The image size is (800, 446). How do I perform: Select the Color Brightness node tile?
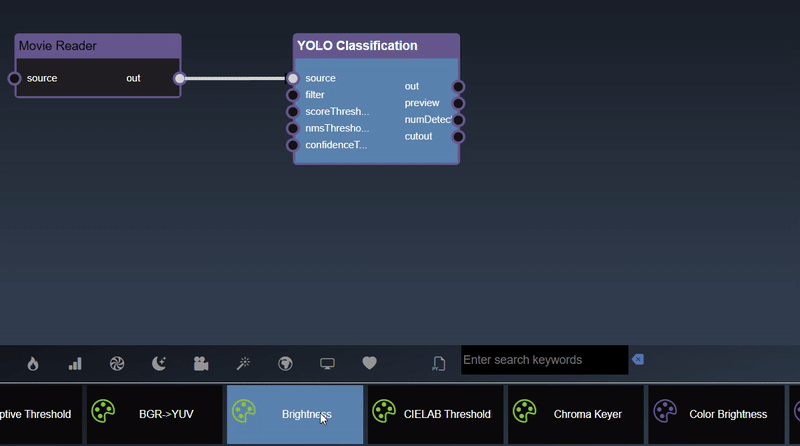[714, 414]
